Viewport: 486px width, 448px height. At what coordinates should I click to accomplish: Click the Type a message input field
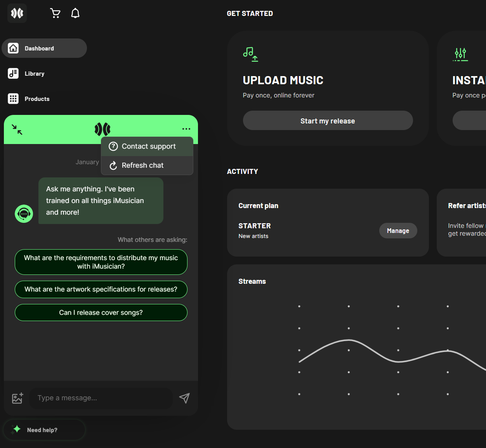[101, 398]
